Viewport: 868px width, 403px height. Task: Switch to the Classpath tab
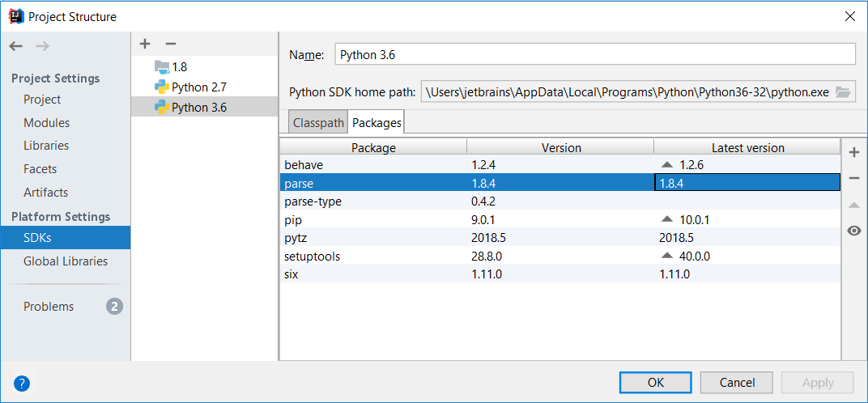coord(317,123)
